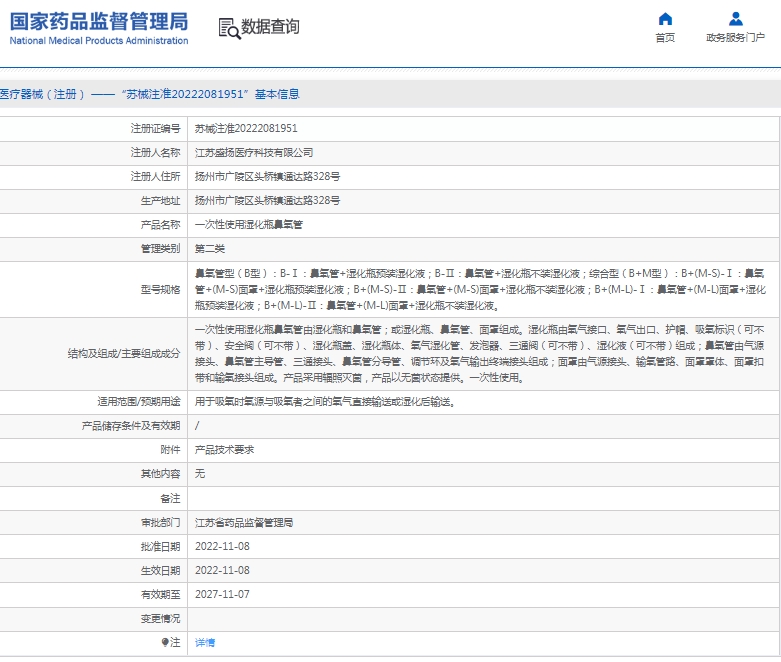
Task: Click the 变更情况 row label
Action: (x=160, y=619)
